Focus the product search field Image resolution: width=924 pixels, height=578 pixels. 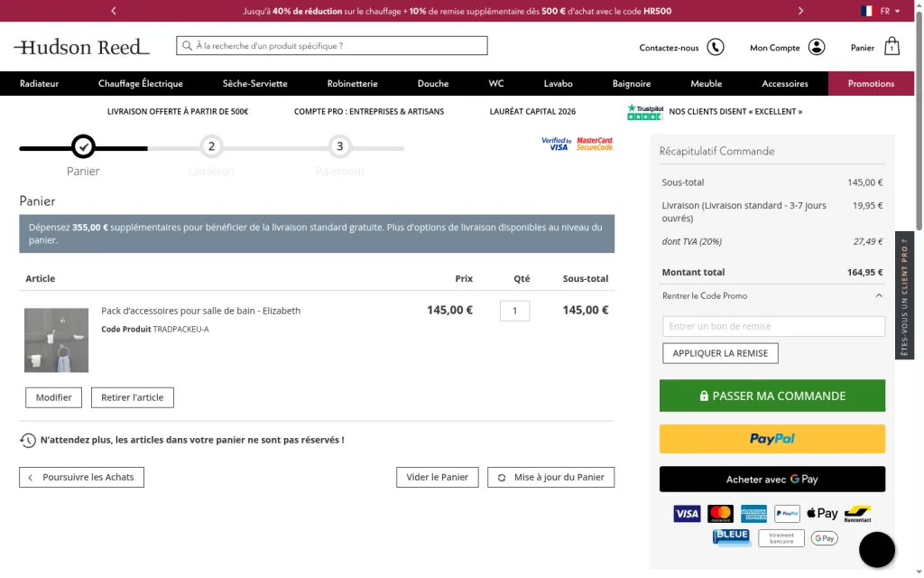332,45
